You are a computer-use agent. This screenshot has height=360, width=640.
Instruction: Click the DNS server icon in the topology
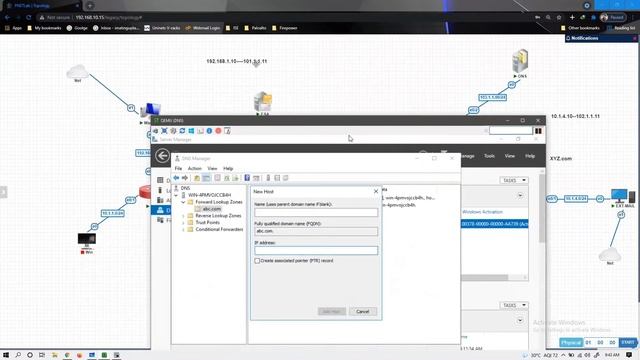pos(520,61)
